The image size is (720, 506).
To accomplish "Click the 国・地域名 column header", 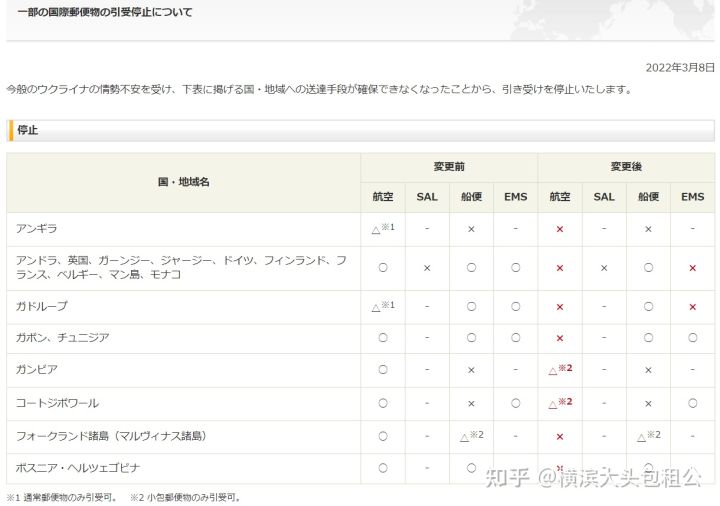I will click(184, 182).
